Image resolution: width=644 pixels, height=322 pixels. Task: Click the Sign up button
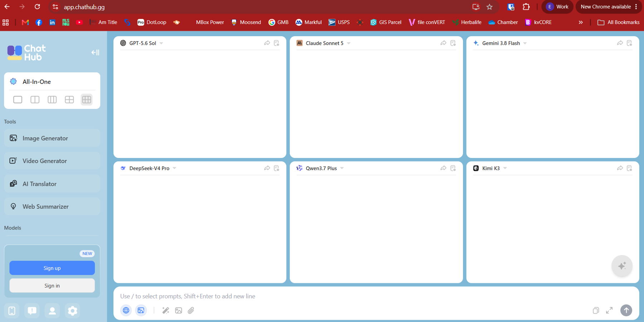click(x=52, y=268)
